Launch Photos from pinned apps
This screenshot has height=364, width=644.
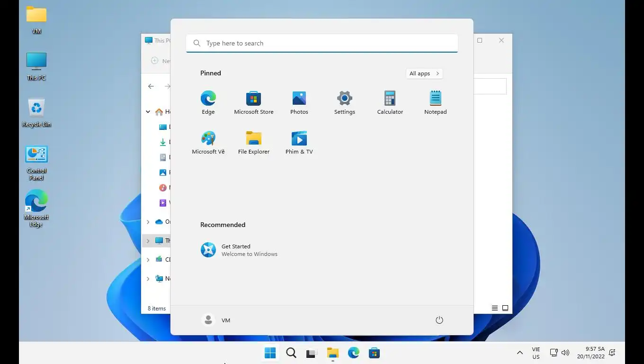click(299, 102)
